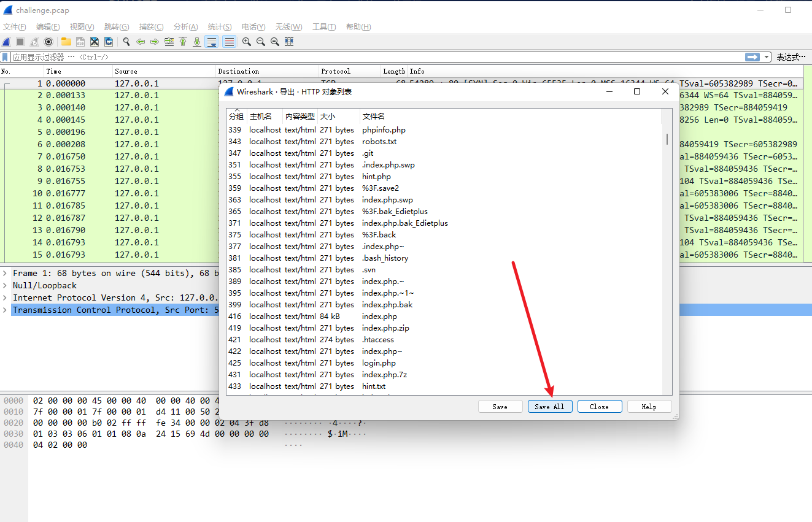Select the .htaccess object row

444,340
